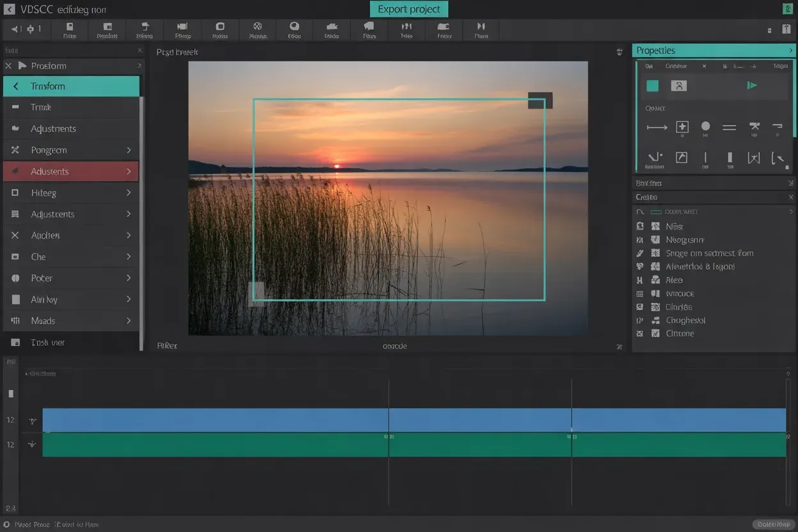Click the pill button at bottom-right status bar
This screenshot has height=532, width=798.
tap(773, 524)
